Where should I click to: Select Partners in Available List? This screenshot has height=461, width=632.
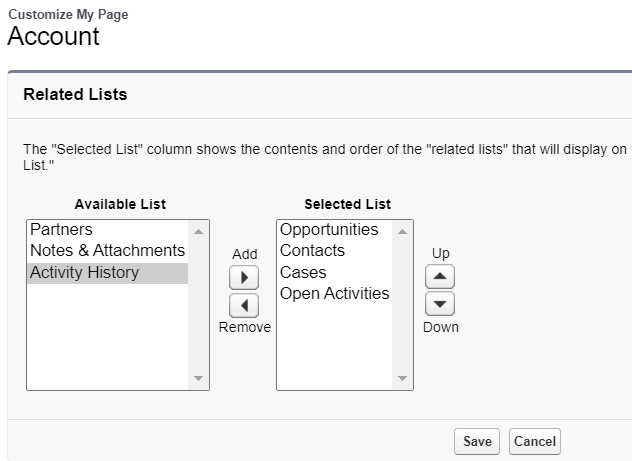pos(108,230)
